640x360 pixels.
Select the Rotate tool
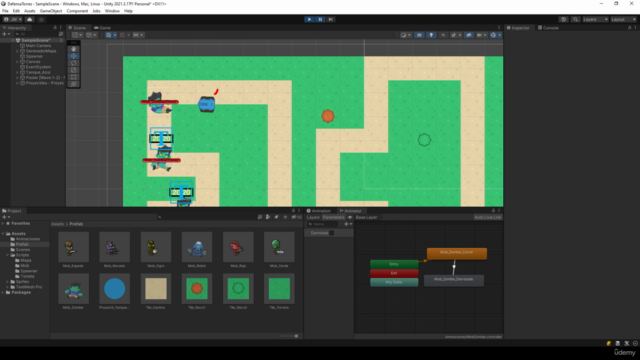pos(73,63)
